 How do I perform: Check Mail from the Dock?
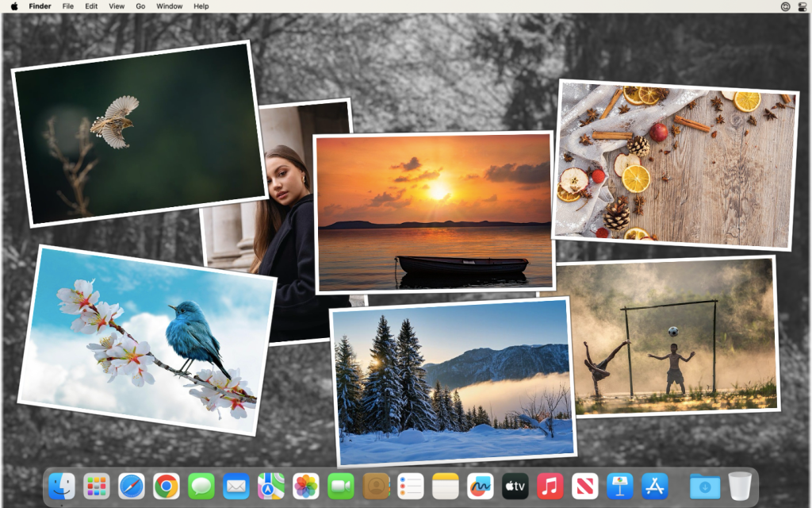point(236,487)
